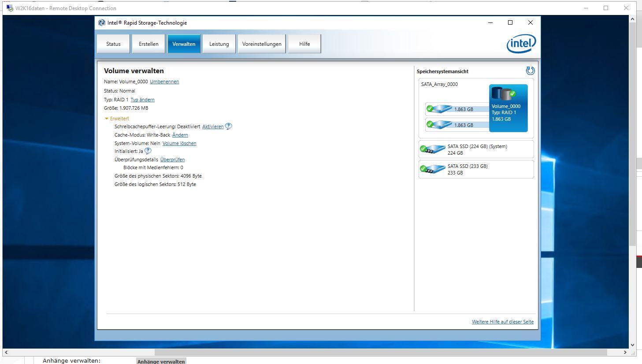
Task: Click the Größe: 1.907.726 MB text
Action: pos(126,108)
